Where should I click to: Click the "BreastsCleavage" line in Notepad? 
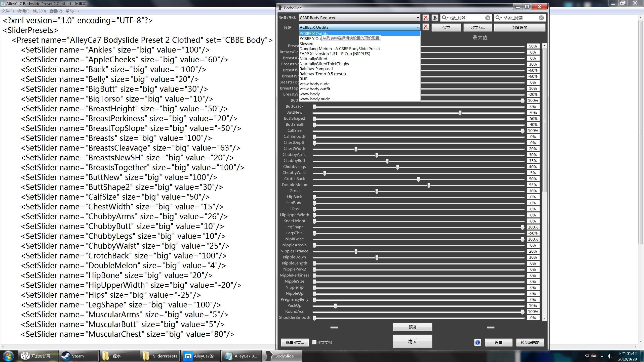(131, 148)
